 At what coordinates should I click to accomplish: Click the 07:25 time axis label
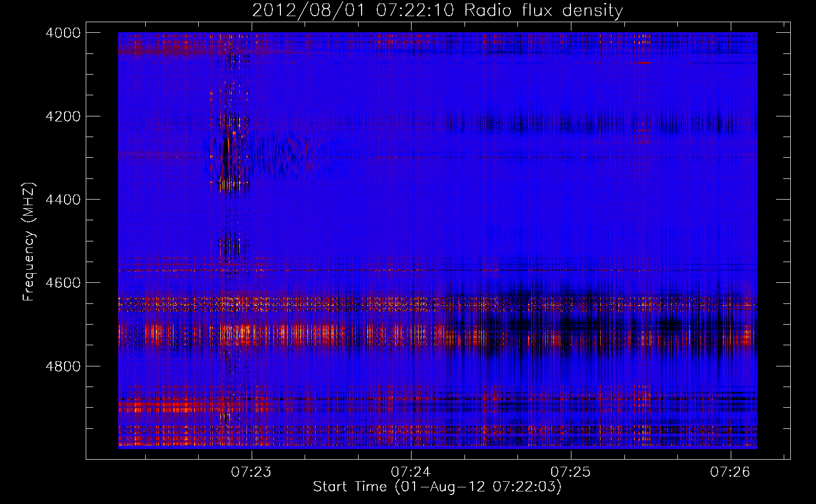coord(570,472)
